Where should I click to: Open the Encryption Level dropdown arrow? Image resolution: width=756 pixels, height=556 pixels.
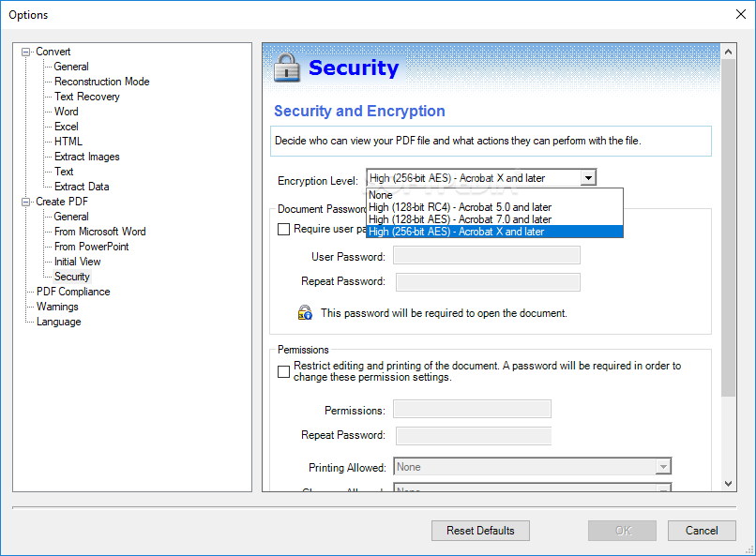(x=588, y=178)
